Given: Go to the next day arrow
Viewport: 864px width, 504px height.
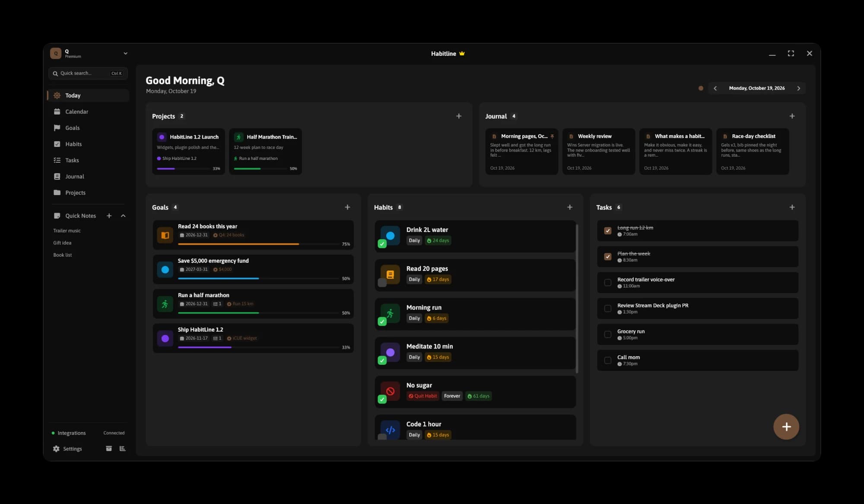Looking at the screenshot, I should (798, 88).
